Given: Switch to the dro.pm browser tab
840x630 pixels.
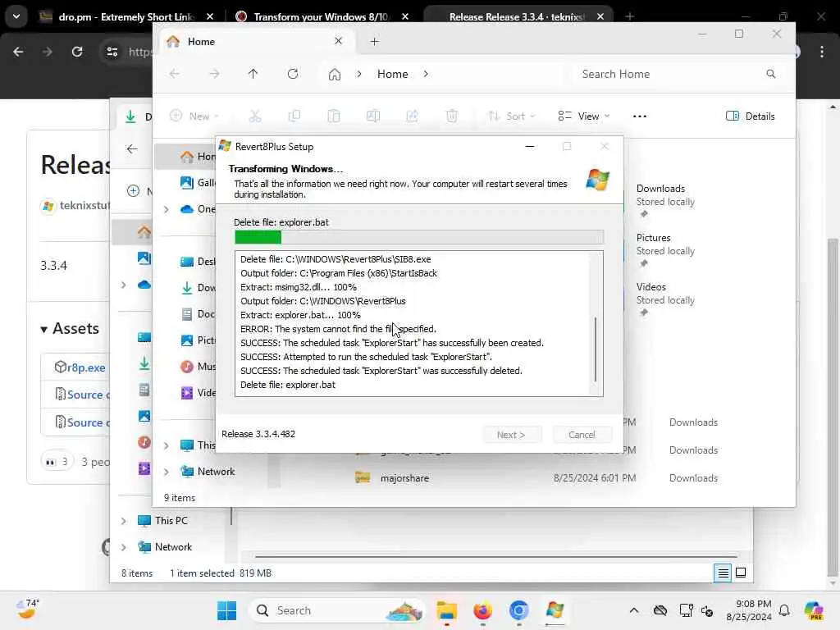Looking at the screenshot, I should click(x=127, y=16).
